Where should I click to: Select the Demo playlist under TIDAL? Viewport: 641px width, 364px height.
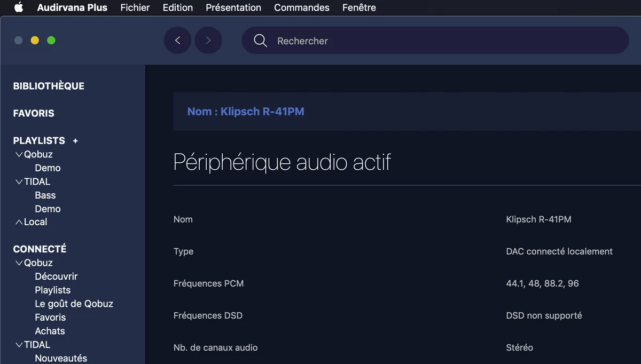(x=48, y=209)
